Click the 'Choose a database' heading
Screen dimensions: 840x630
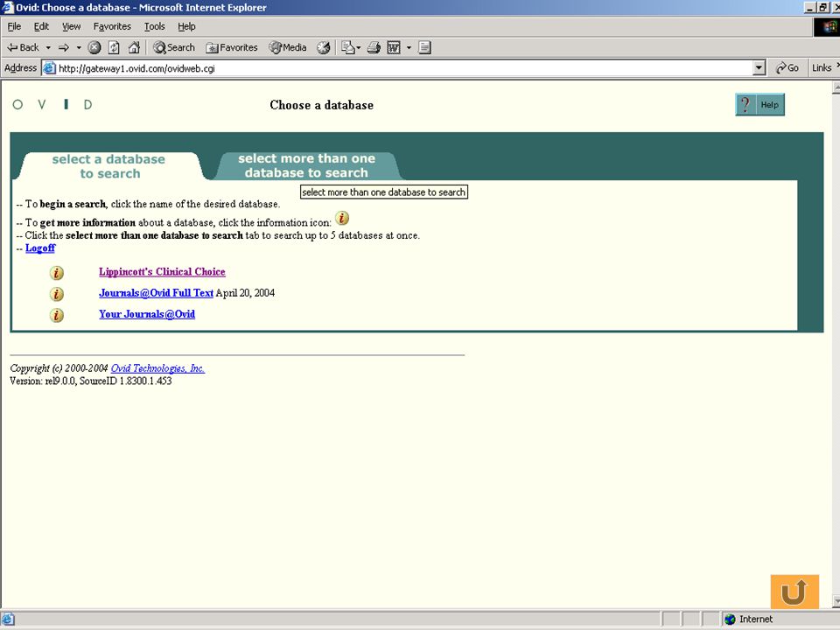pos(321,105)
